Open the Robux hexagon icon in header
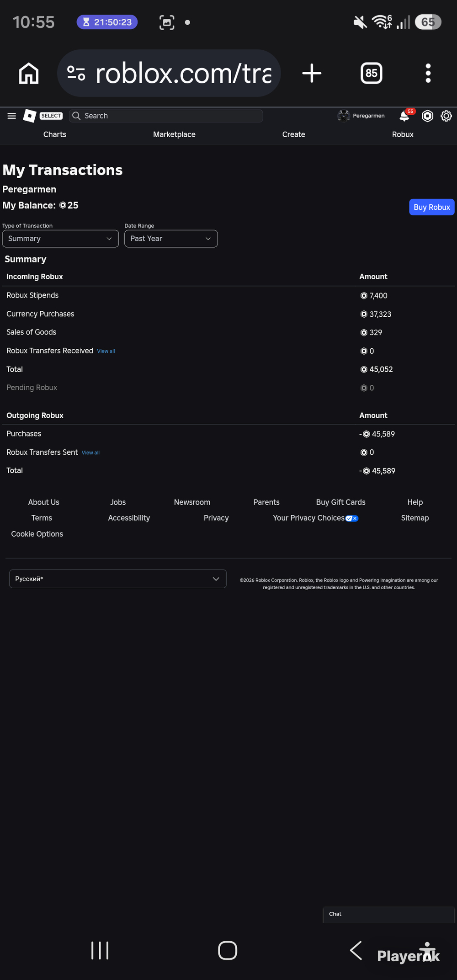The width and height of the screenshot is (457, 980). 427,116
